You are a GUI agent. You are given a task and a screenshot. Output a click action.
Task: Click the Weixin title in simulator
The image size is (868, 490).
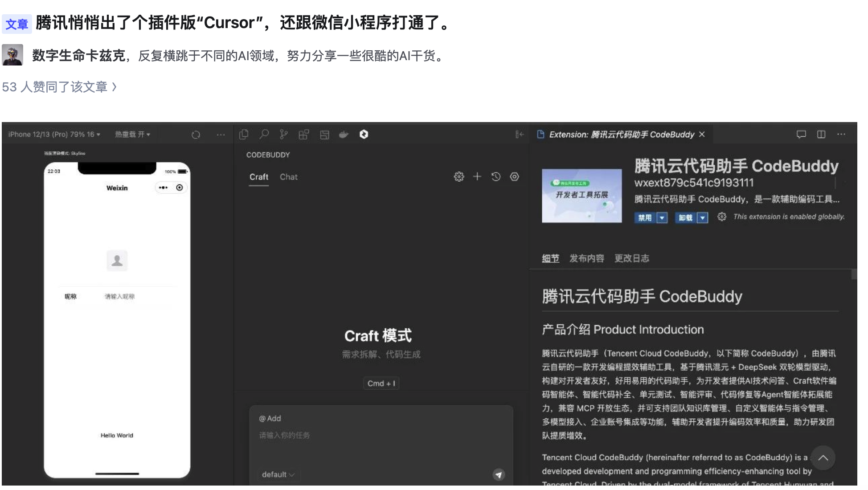[x=117, y=188]
